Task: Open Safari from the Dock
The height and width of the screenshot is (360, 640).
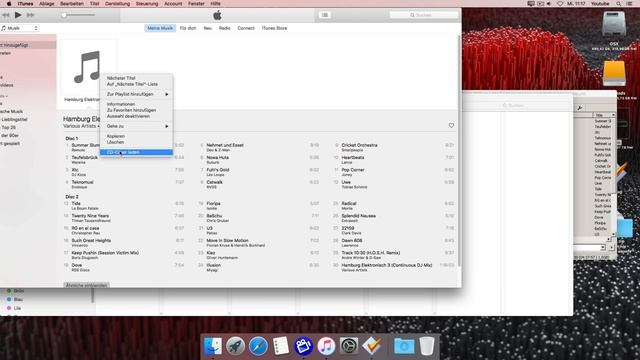Action: point(258,346)
